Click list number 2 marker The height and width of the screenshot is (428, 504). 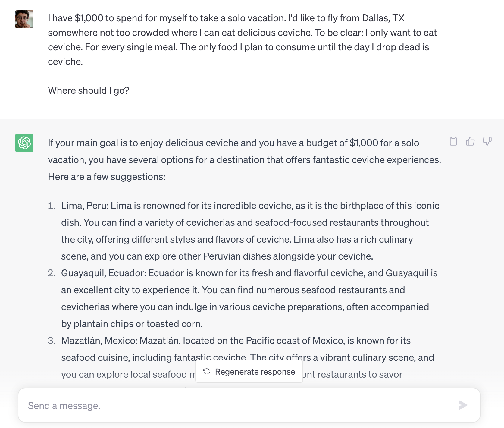(52, 273)
